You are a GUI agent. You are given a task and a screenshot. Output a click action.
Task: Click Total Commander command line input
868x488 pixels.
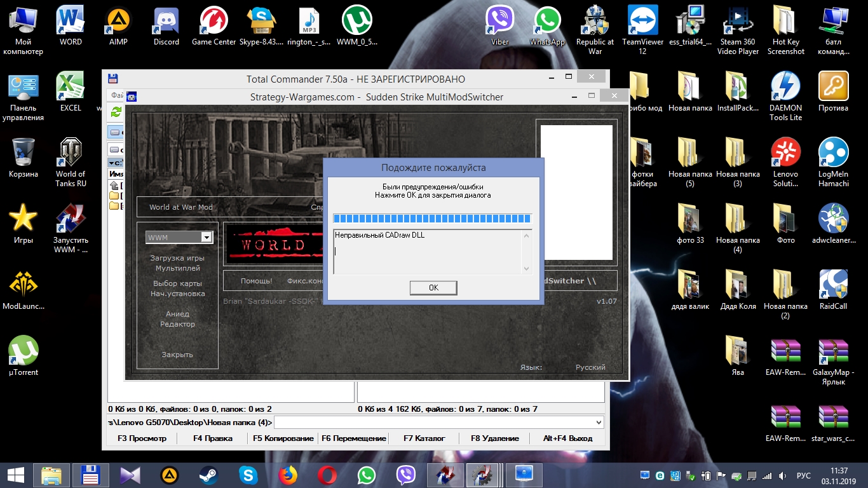[x=433, y=423]
